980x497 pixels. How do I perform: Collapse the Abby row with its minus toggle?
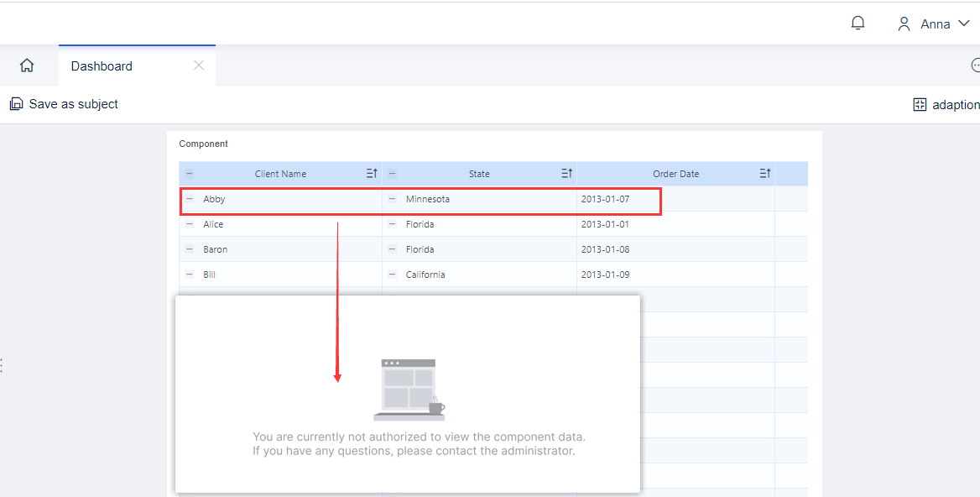(x=190, y=199)
